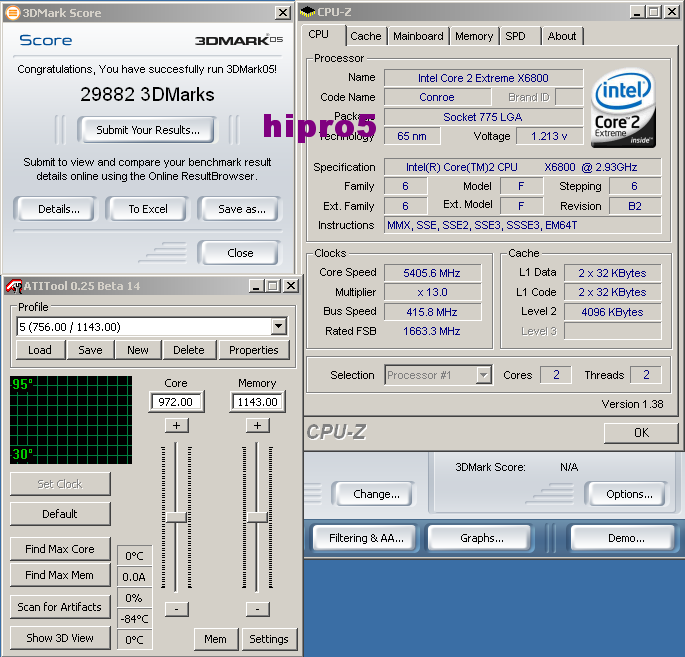Open the Processor #1 selection dropdown
The height and width of the screenshot is (657, 685).
(484, 375)
